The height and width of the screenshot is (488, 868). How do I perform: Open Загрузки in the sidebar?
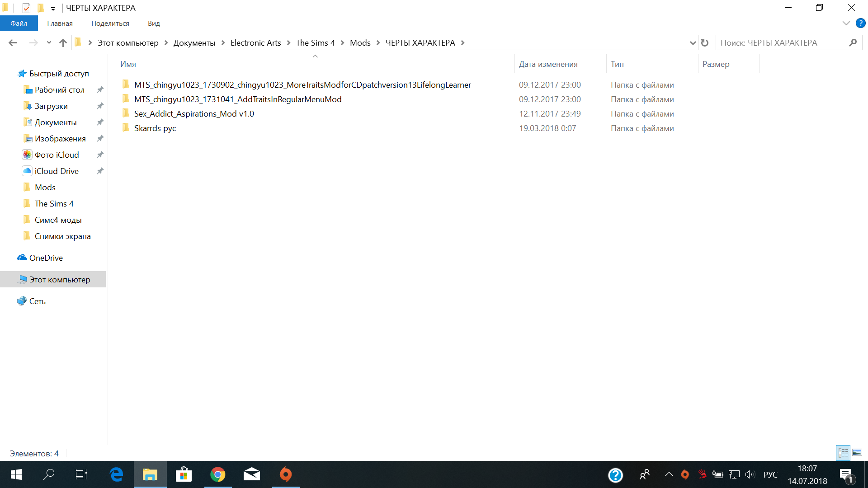pyautogui.click(x=51, y=106)
